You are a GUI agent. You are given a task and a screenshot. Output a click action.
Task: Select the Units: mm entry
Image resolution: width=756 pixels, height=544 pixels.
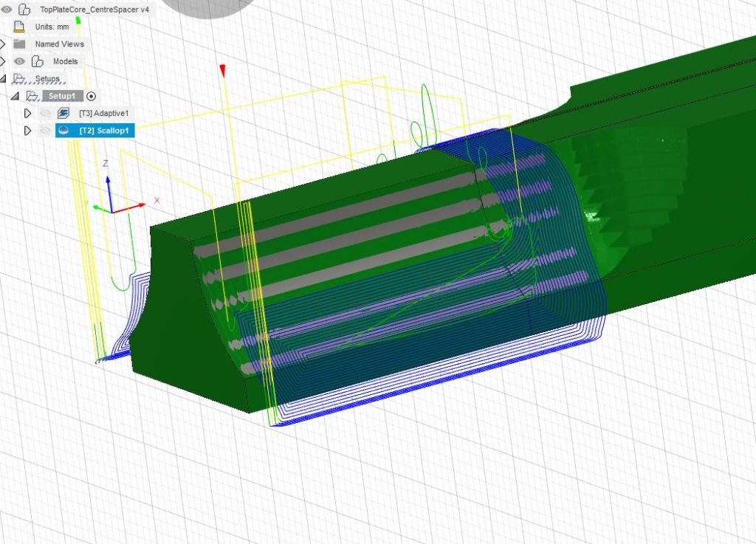click(x=52, y=27)
